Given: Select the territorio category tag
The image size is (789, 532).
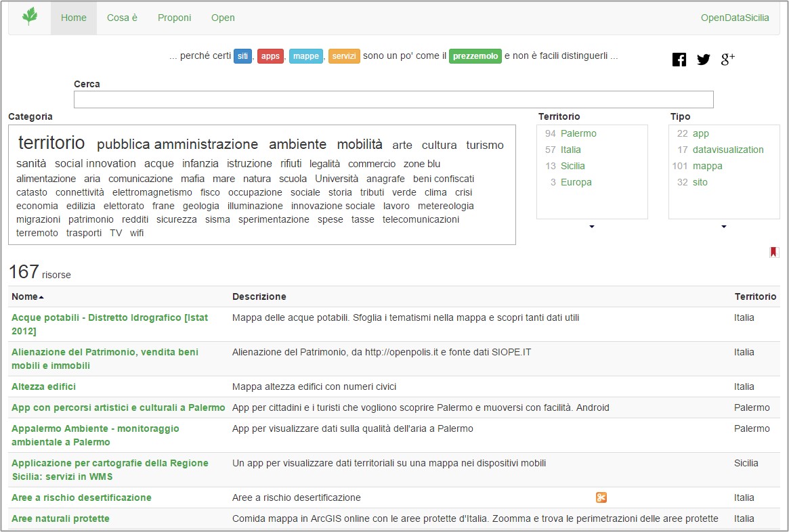Looking at the screenshot, I should pyautogui.click(x=51, y=143).
